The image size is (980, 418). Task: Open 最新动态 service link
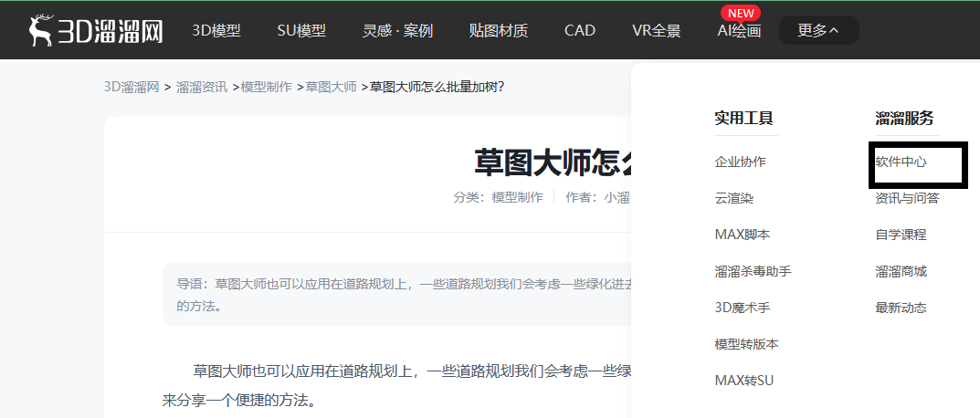[x=901, y=308]
